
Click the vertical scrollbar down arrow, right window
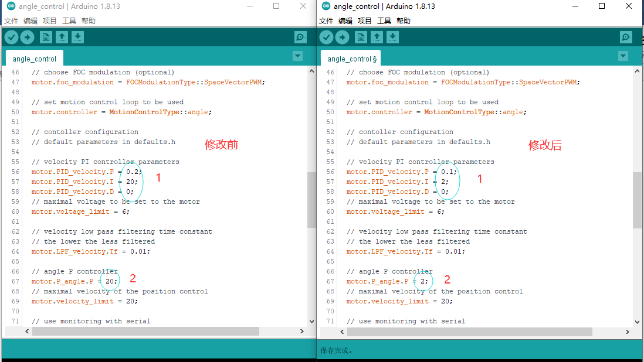click(636, 320)
